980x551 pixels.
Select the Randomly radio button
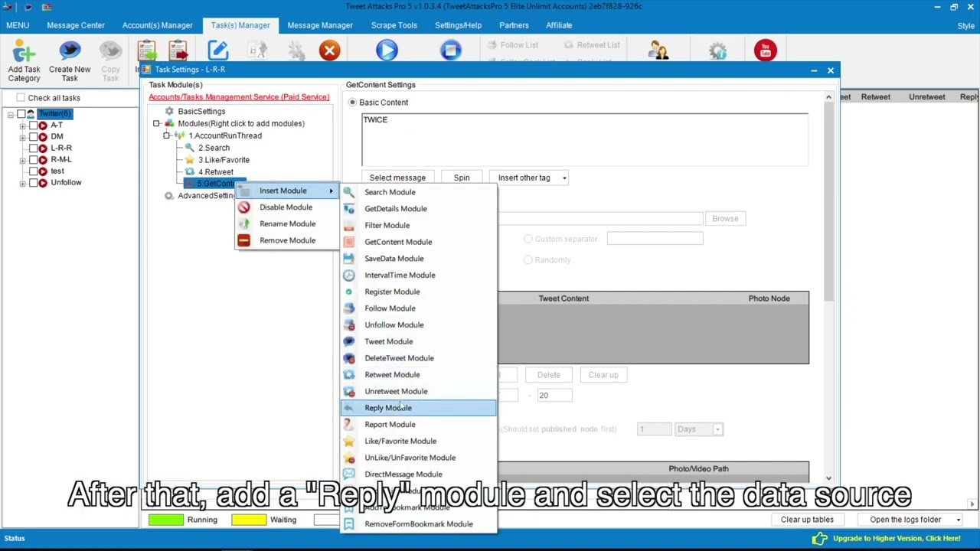point(528,260)
